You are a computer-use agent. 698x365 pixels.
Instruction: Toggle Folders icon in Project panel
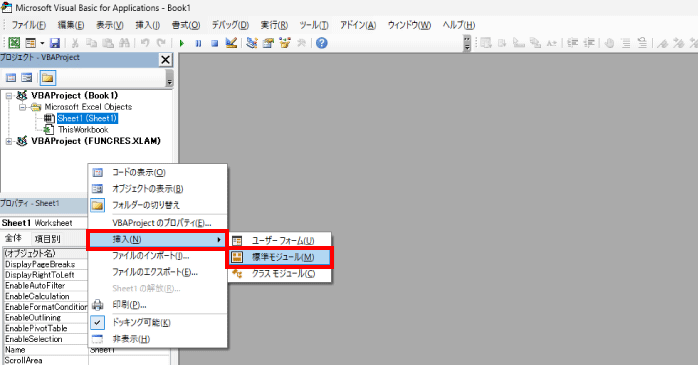coord(47,78)
